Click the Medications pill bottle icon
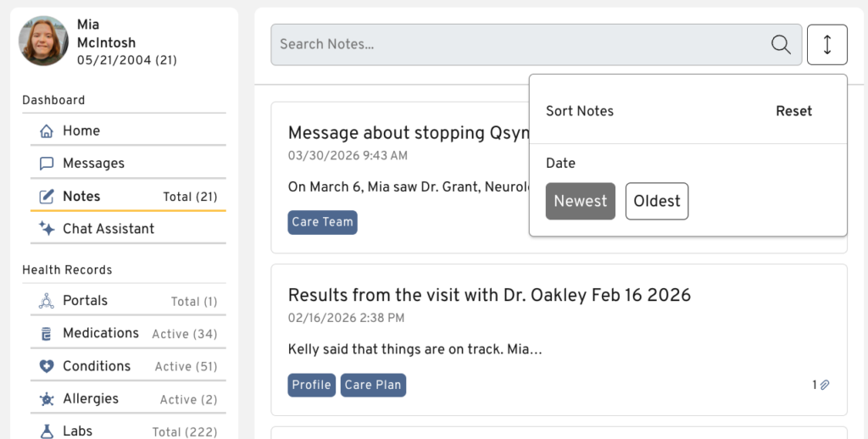Screen dimensions: 868x439 click(x=47, y=334)
